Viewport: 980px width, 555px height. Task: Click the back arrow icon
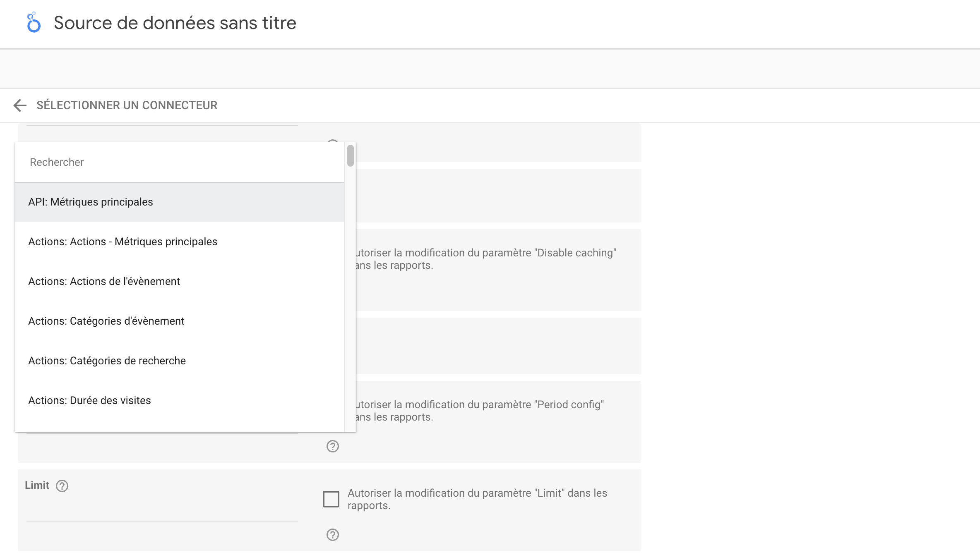click(20, 105)
